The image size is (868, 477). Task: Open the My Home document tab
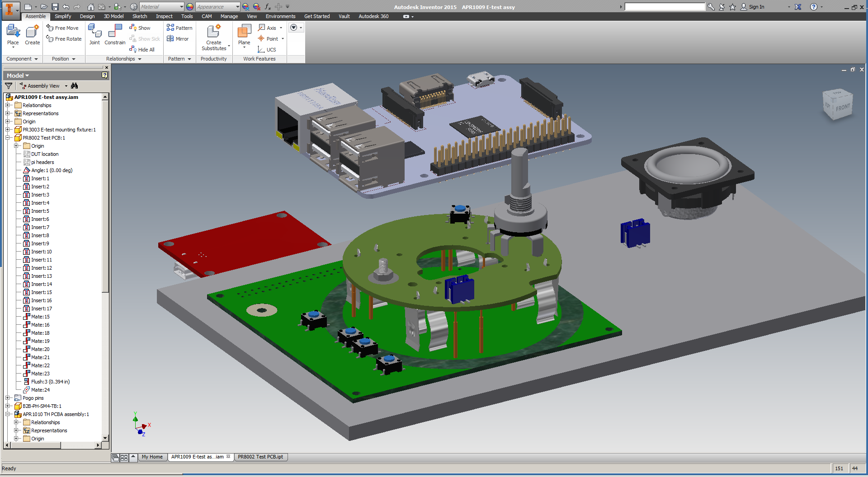[152, 457]
